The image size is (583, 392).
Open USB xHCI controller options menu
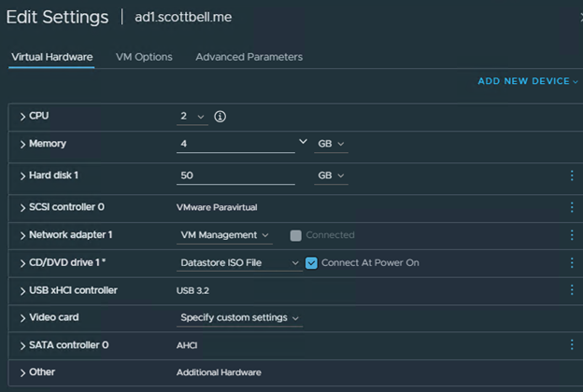coord(571,290)
